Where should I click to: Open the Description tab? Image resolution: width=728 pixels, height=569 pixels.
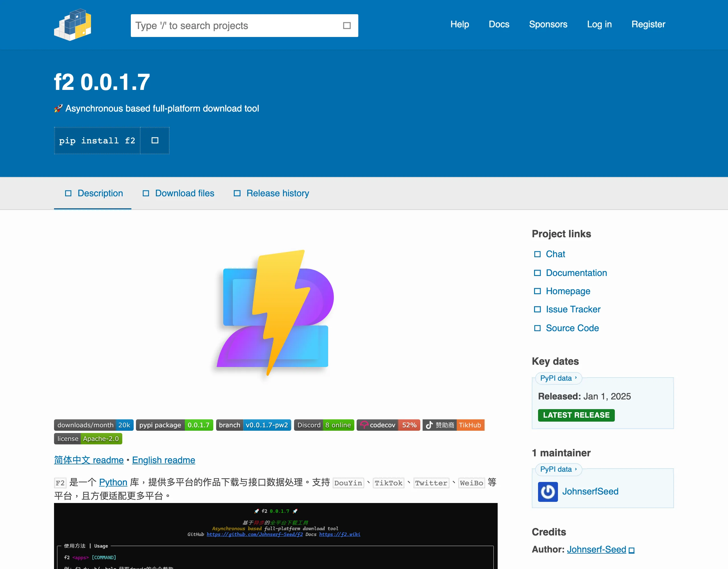point(93,193)
